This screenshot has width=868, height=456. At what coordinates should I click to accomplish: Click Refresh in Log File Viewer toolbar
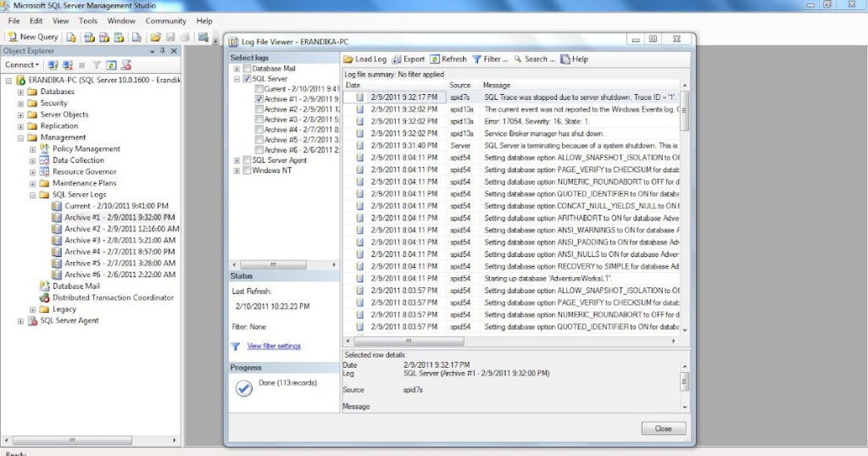click(x=448, y=58)
